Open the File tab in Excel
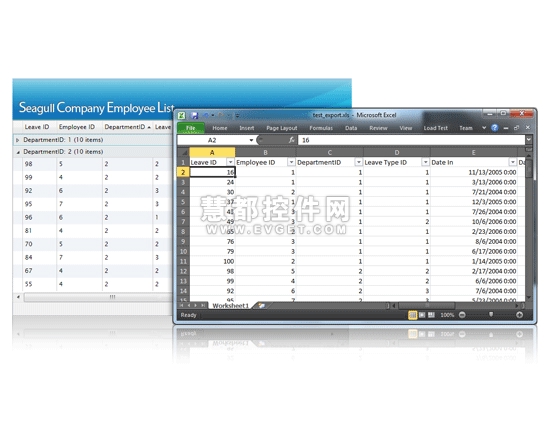Image resolution: width=550 pixels, height=430 pixels. [x=190, y=128]
